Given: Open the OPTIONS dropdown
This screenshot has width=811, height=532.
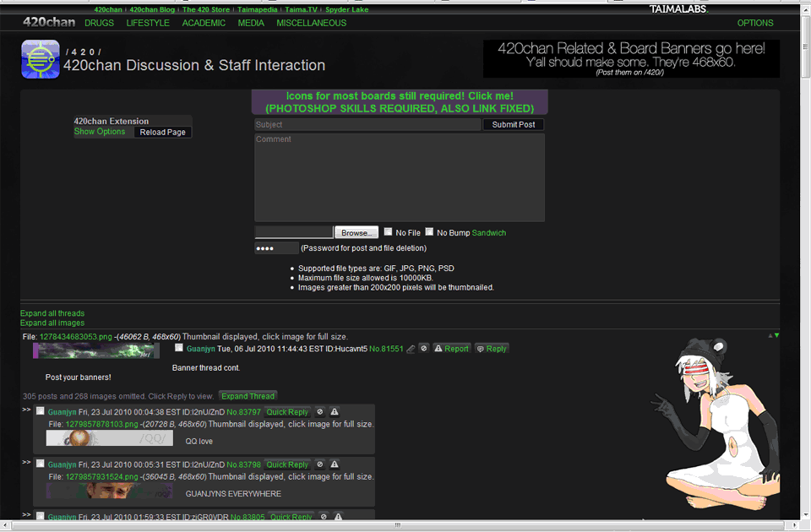Looking at the screenshot, I should point(755,23).
